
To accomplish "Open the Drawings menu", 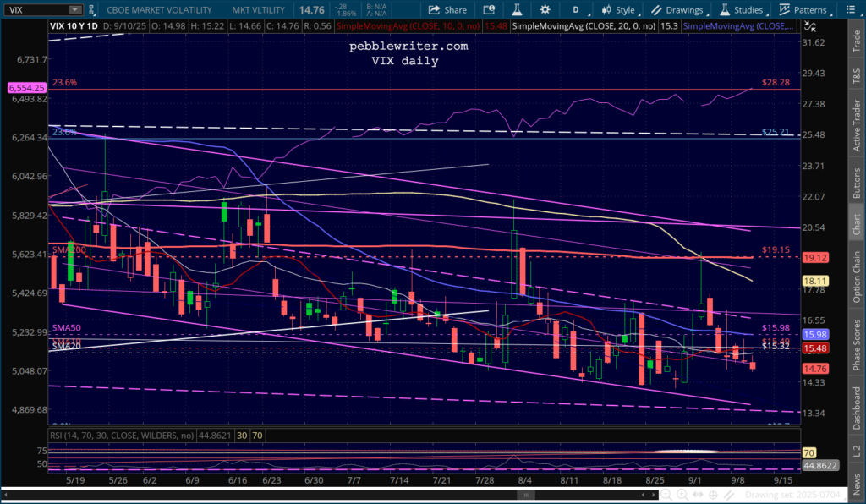I will coord(677,10).
